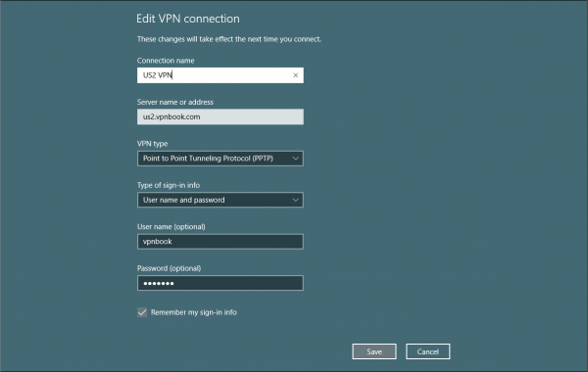
Task: Click the 'VPN type' label
Action: click(152, 144)
